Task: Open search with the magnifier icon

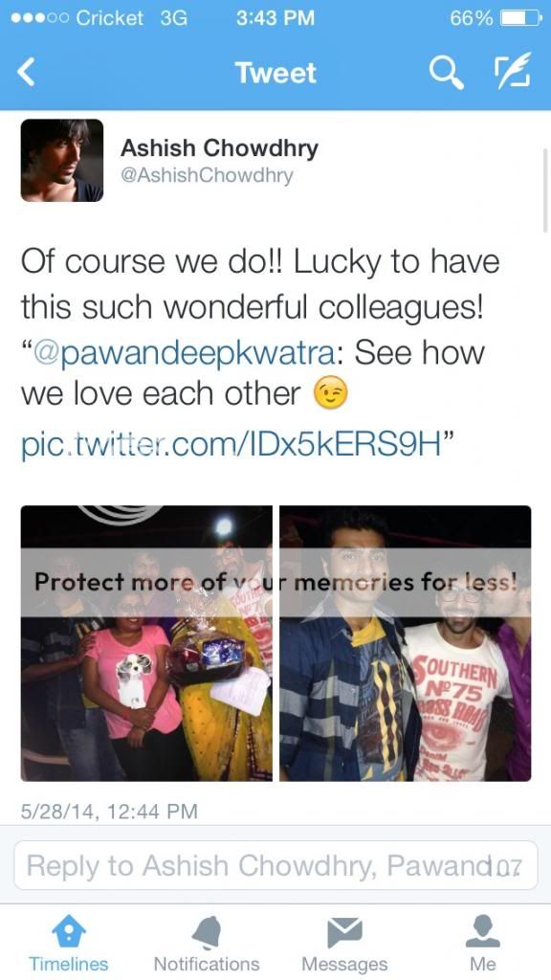Action: (446, 73)
